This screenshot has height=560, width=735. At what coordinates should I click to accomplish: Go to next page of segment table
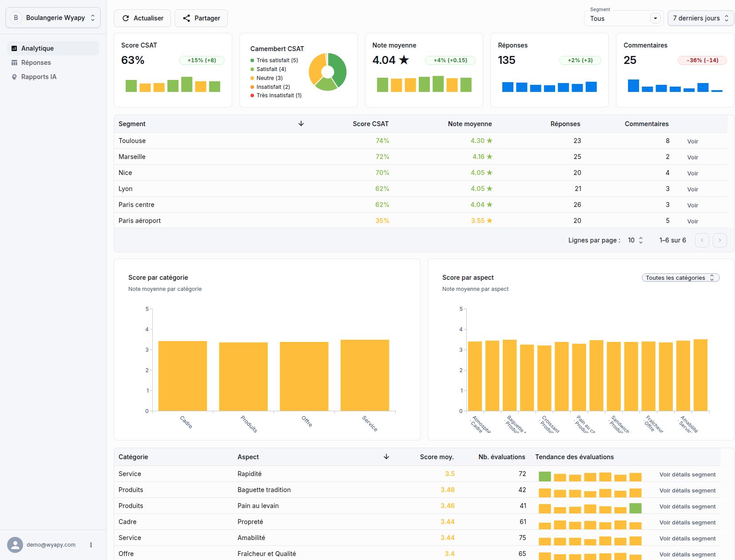pyautogui.click(x=719, y=240)
